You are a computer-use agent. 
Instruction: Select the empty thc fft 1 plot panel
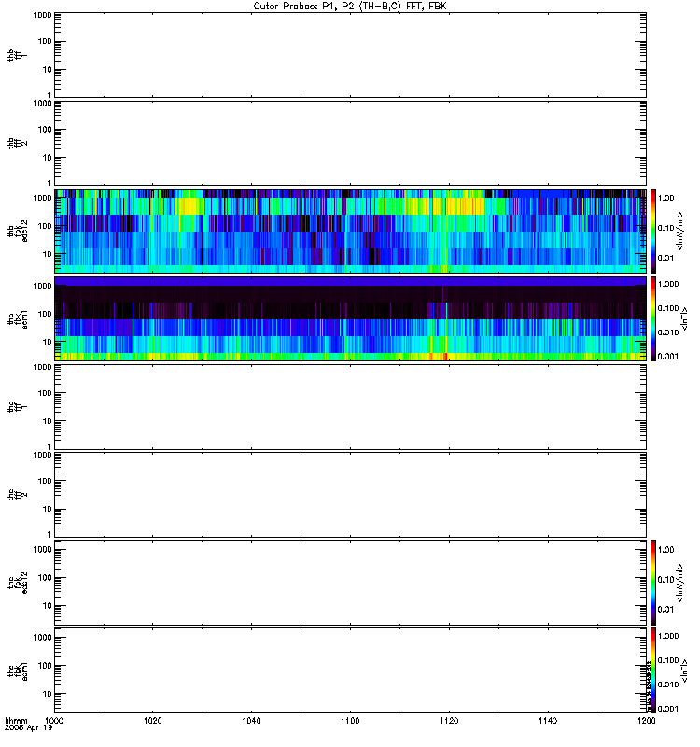[350, 407]
